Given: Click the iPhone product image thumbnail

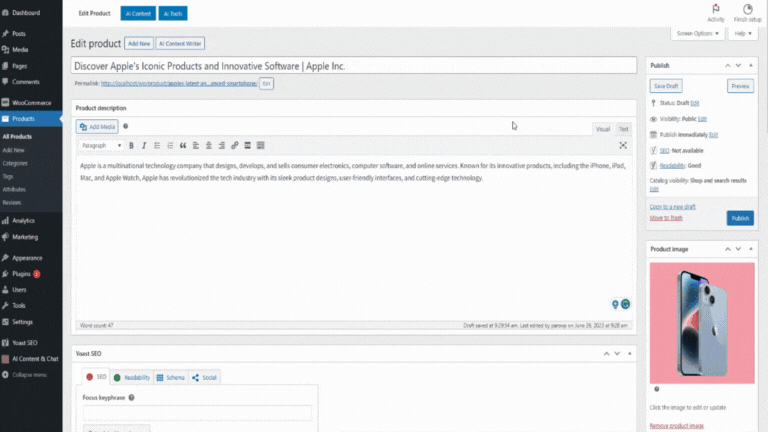Looking at the screenshot, I should point(702,323).
